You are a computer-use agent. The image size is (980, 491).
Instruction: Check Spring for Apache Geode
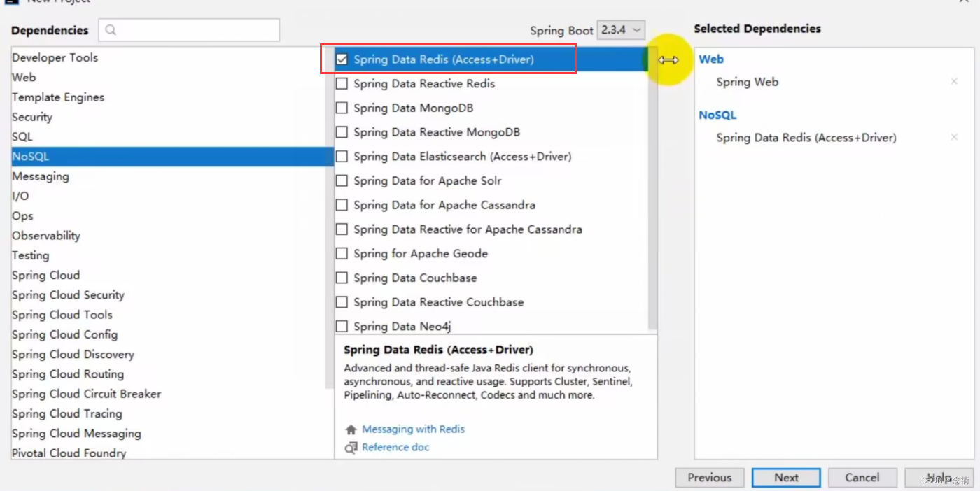[x=342, y=254]
